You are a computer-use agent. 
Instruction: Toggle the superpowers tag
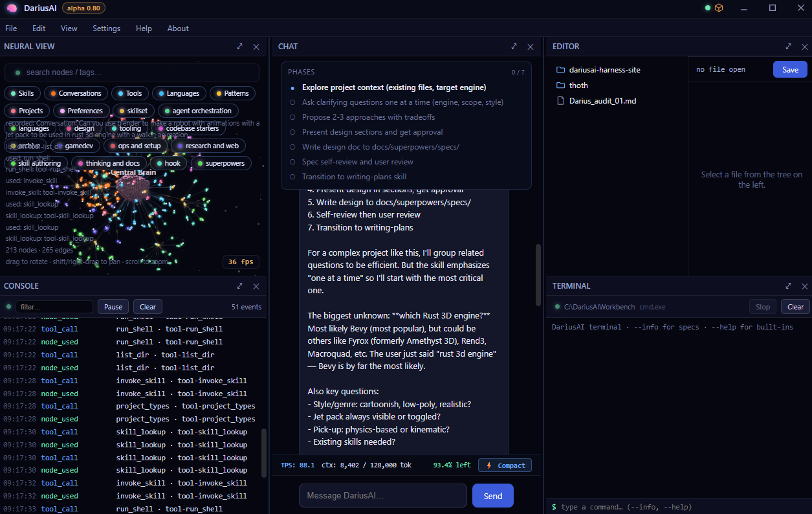pos(221,163)
